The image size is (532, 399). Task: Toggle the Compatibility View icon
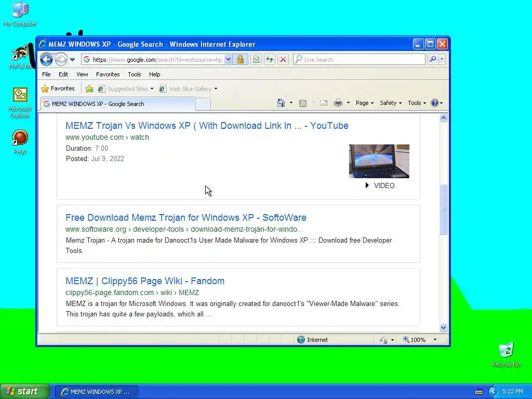(x=256, y=60)
